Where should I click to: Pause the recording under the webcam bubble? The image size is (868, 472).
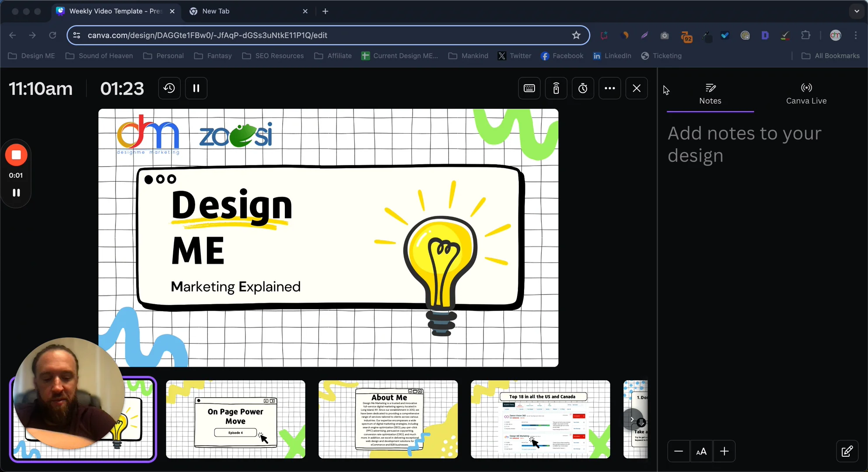[16, 192]
